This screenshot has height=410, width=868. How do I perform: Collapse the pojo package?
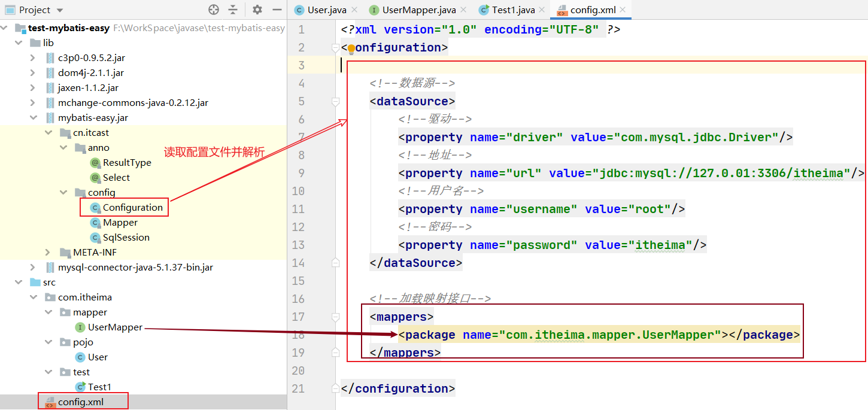click(x=48, y=342)
